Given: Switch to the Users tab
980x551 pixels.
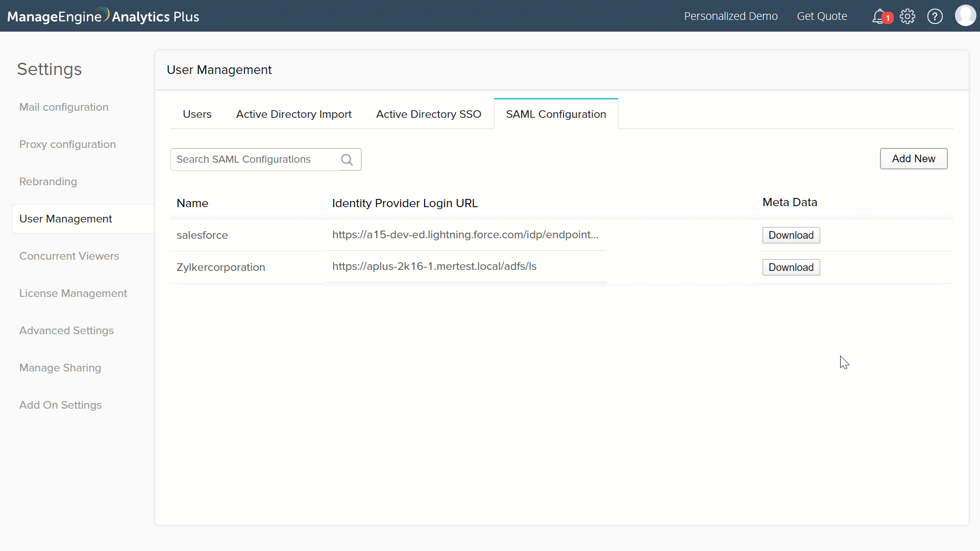Looking at the screenshot, I should pyautogui.click(x=197, y=114).
